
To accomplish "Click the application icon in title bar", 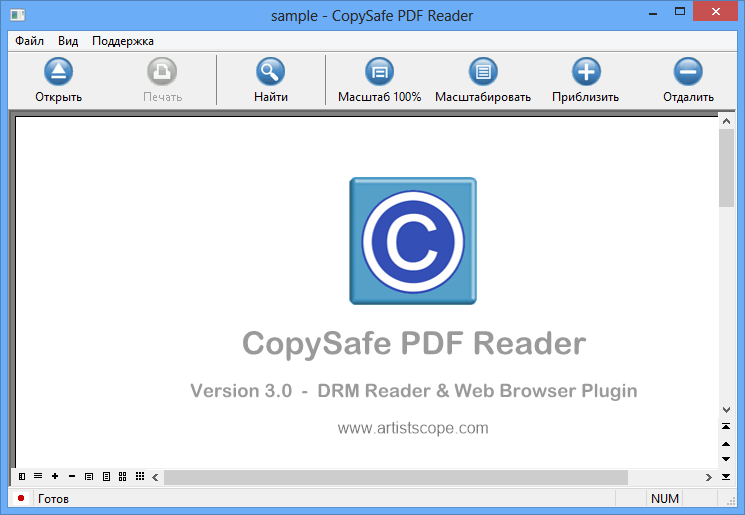I will pos(18,15).
